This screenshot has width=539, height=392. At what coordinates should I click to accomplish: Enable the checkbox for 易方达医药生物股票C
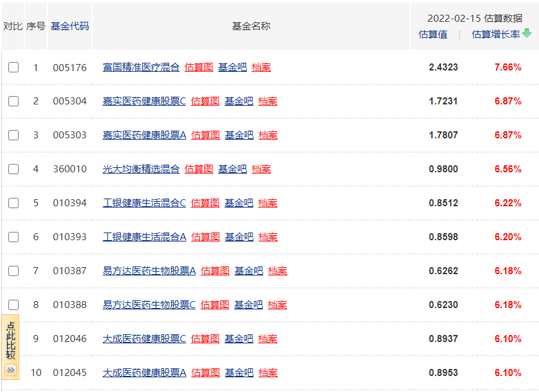[13, 305]
